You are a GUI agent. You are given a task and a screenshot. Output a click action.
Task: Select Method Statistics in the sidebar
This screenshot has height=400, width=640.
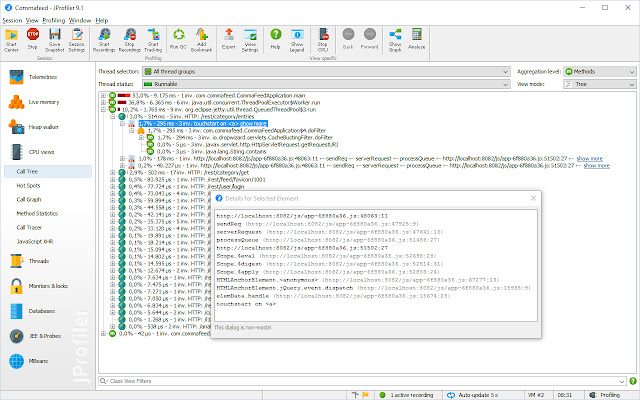37,213
